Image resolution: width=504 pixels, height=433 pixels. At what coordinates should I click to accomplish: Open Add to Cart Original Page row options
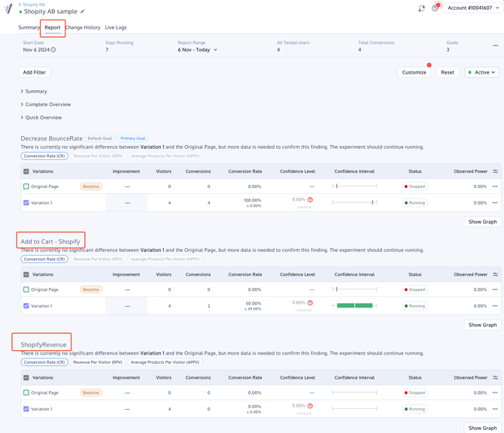tap(495, 289)
